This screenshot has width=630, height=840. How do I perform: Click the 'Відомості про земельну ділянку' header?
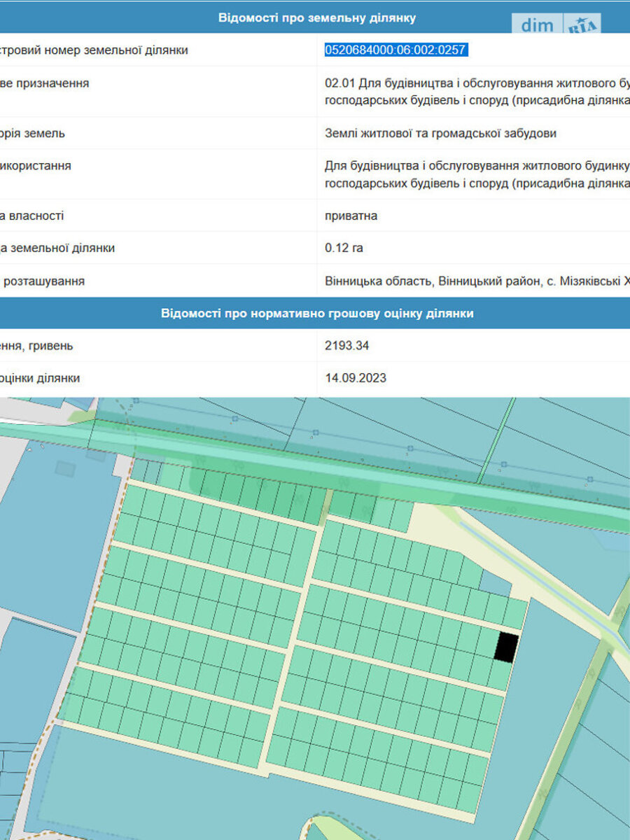[x=316, y=17]
